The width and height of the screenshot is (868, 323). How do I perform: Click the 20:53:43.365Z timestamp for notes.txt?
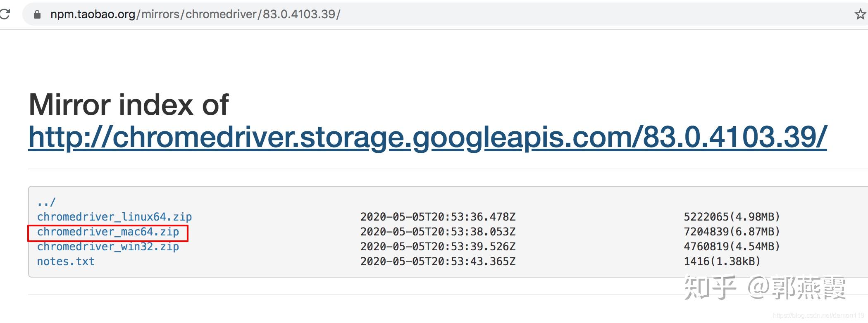[x=438, y=261]
